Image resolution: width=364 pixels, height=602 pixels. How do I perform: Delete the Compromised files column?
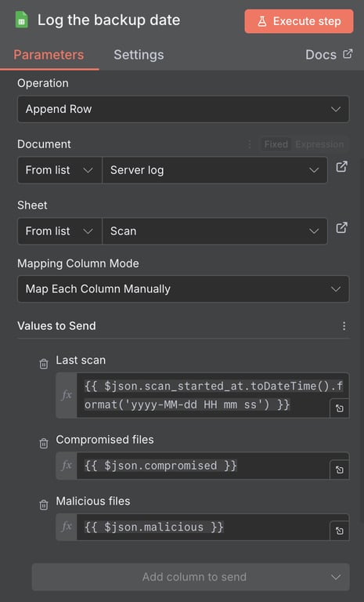tap(44, 443)
